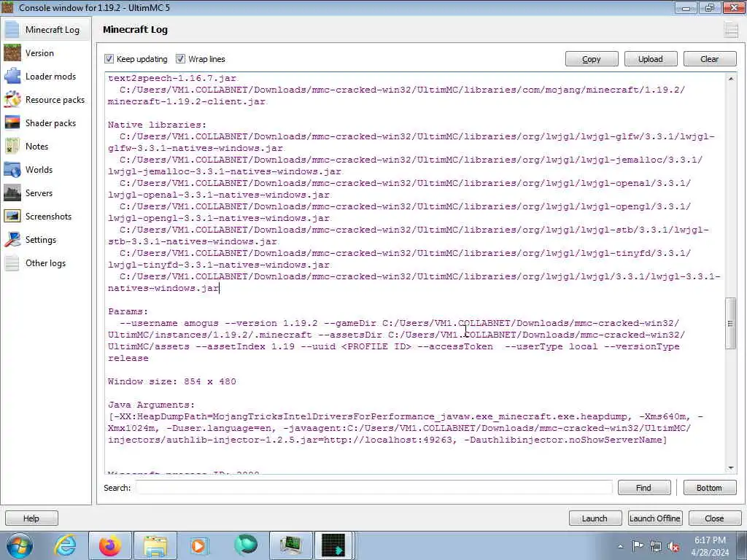
Task: Launch Internet Explorer from the taskbar
Action: pos(65,545)
